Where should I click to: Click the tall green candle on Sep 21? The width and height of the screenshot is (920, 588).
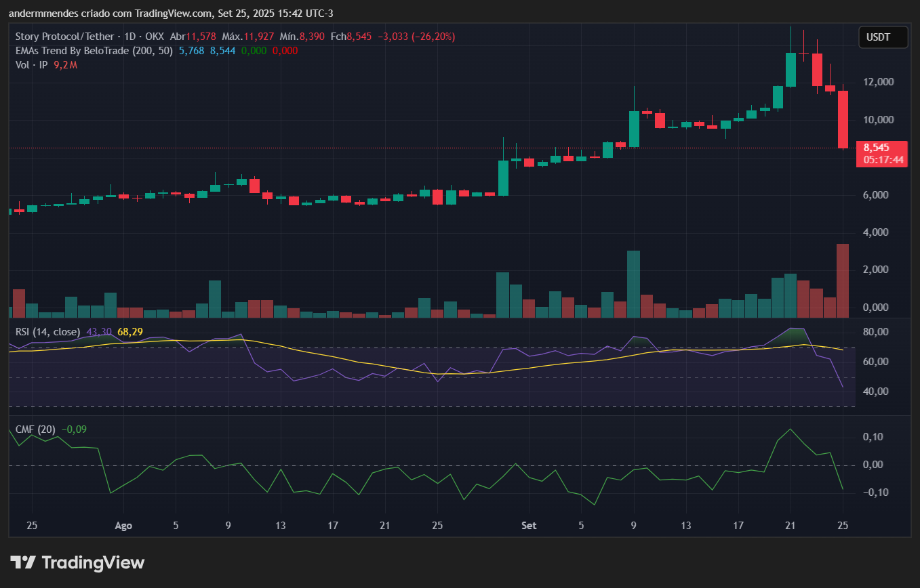[x=791, y=70]
